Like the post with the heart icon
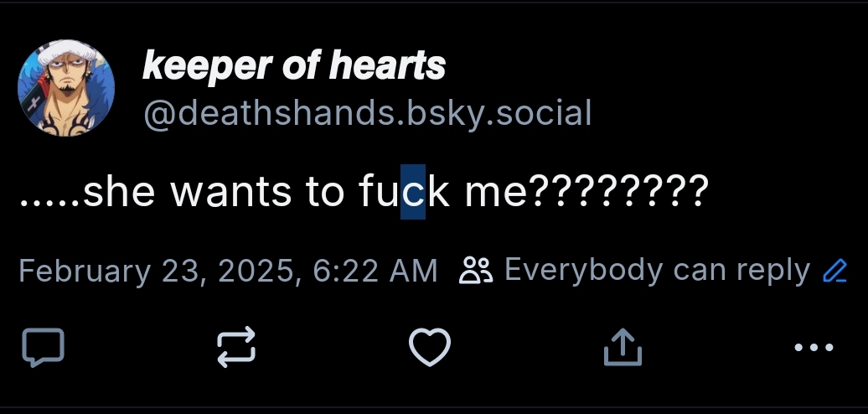868x414 pixels. [x=430, y=347]
